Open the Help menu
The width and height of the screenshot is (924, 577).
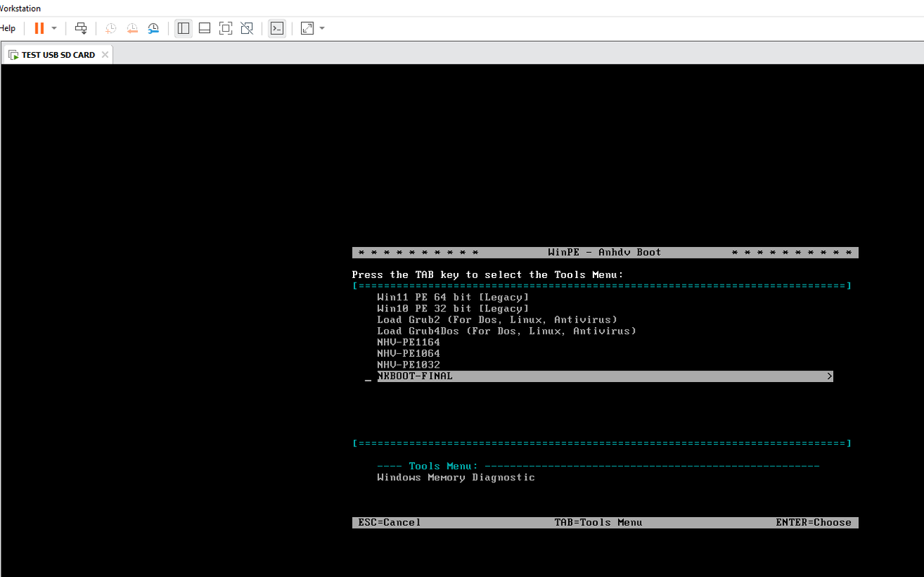(x=8, y=28)
